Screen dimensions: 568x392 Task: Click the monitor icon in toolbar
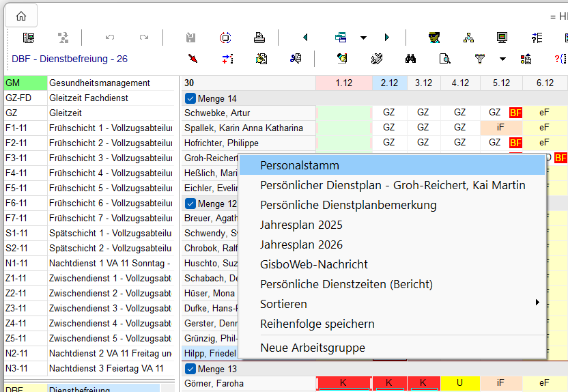pos(502,38)
